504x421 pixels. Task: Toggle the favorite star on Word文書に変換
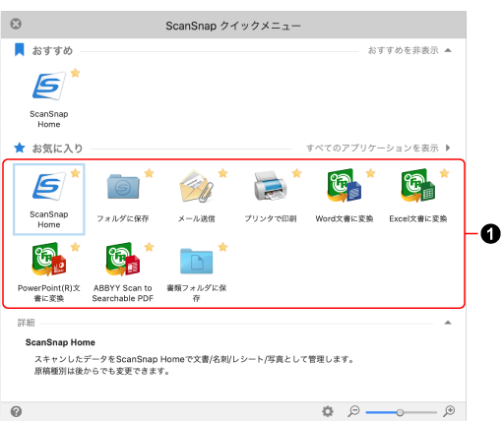coord(371,173)
